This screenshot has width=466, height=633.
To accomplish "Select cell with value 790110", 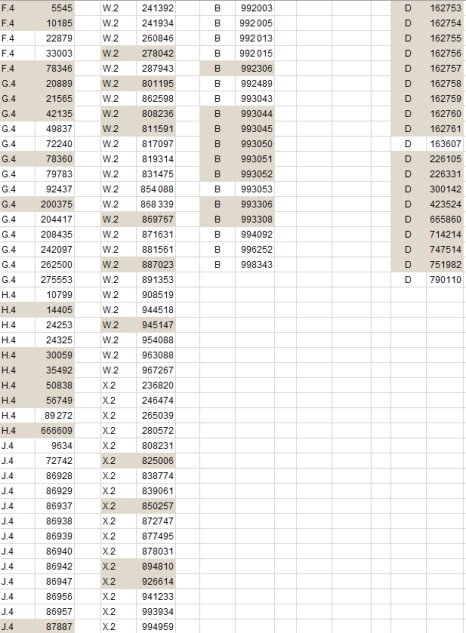I will coord(445,280).
